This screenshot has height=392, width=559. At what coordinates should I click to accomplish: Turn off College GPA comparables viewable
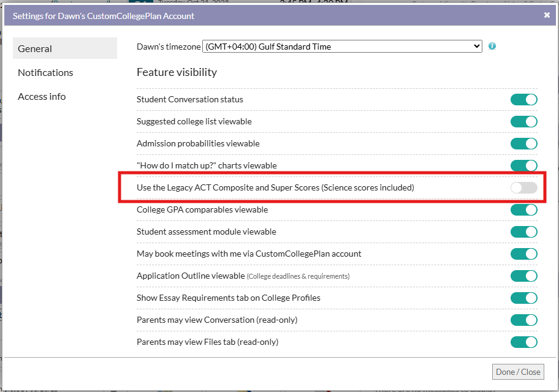point(523,210)
